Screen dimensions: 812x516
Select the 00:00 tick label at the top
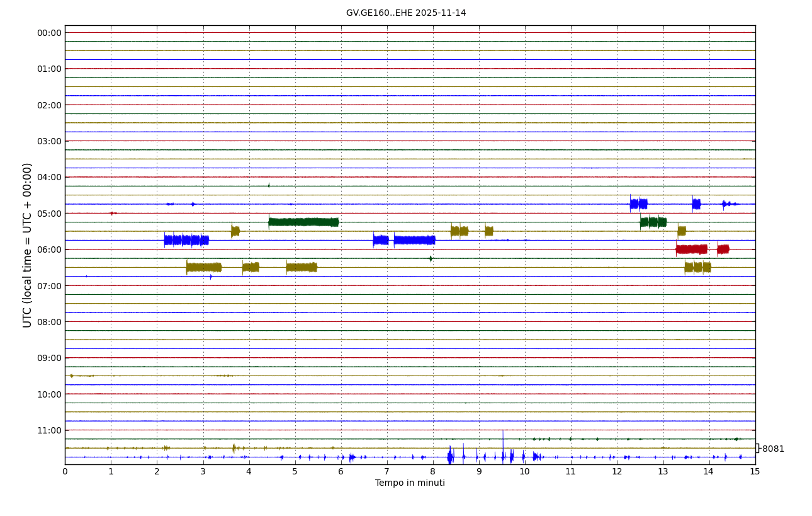pyautogui.click(x=50, y=33)
